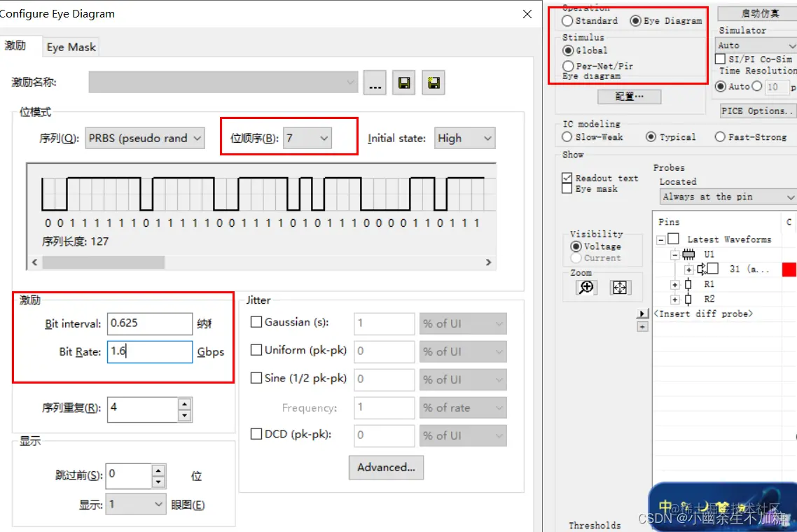Open the Initial state dropdown
The image size is (797, 532).
(x=464, y=138)
